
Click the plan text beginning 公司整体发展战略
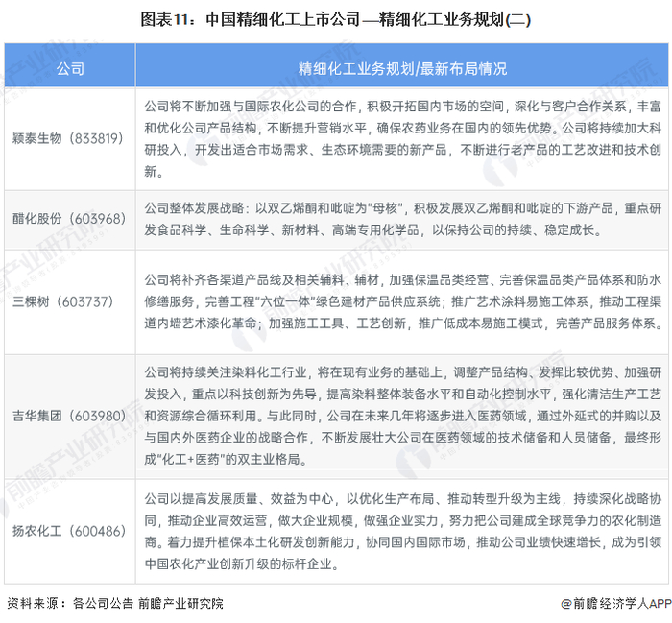402,219
